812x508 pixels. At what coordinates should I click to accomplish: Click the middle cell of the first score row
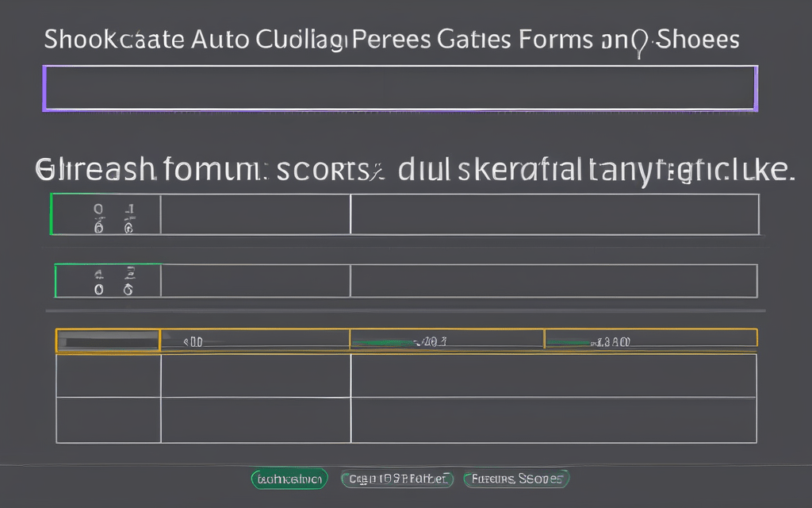(x=255, y=214)
